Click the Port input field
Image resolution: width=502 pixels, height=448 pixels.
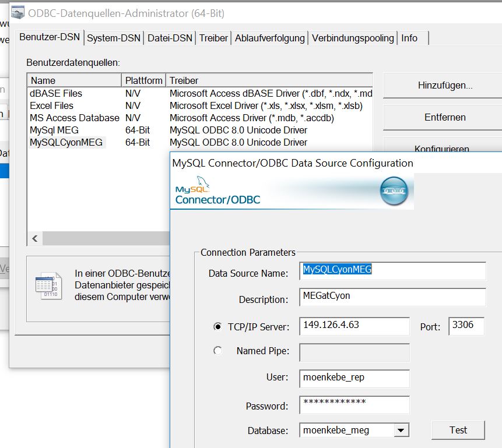[x=466, y=326]
